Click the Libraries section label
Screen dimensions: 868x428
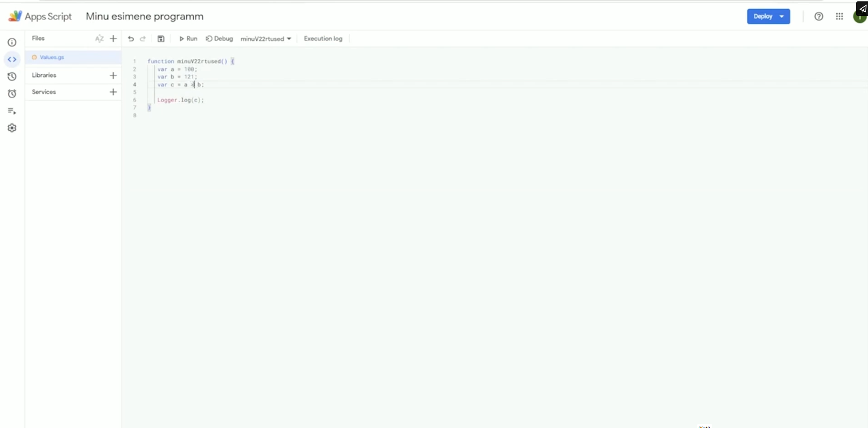(44, 75)
